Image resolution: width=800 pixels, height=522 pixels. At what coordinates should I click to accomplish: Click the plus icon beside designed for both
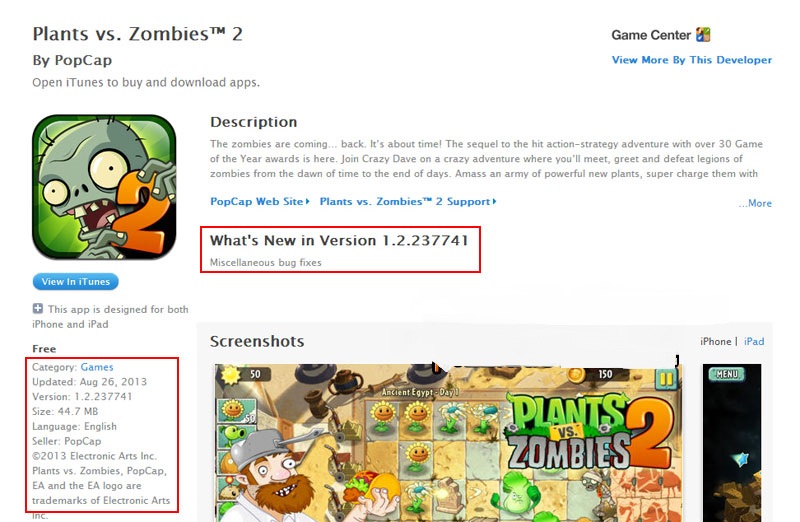pyautogui.click(x=37, y=308)
